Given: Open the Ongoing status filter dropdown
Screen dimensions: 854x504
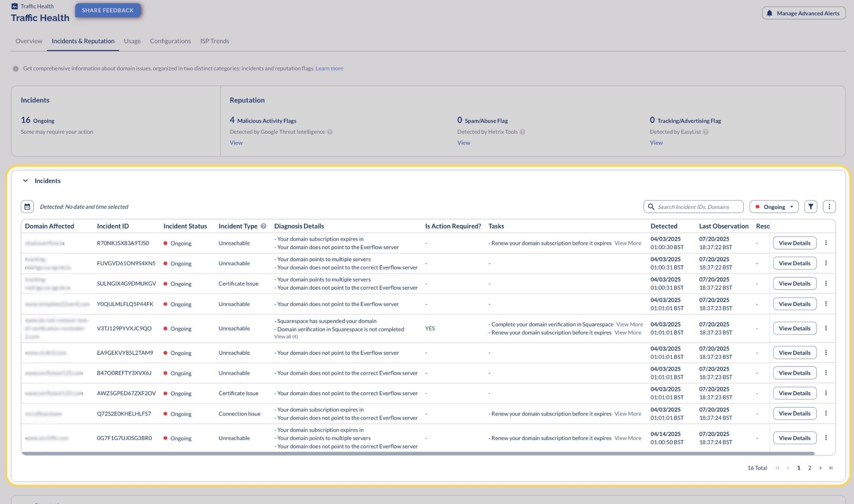Looking at the screenshot, I should pos(774,207).
